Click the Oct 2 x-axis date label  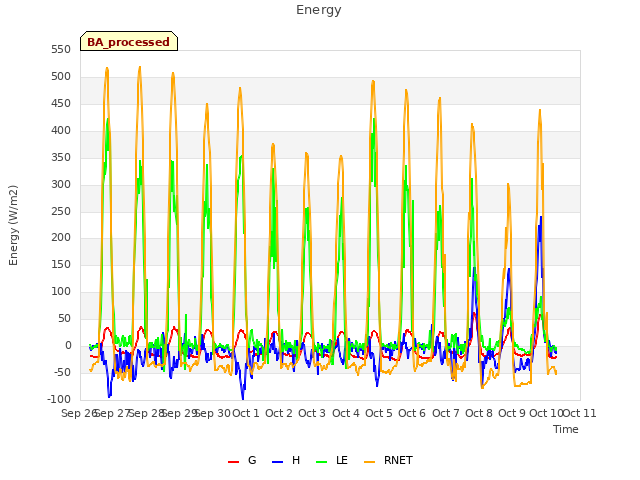pos(279,413)
